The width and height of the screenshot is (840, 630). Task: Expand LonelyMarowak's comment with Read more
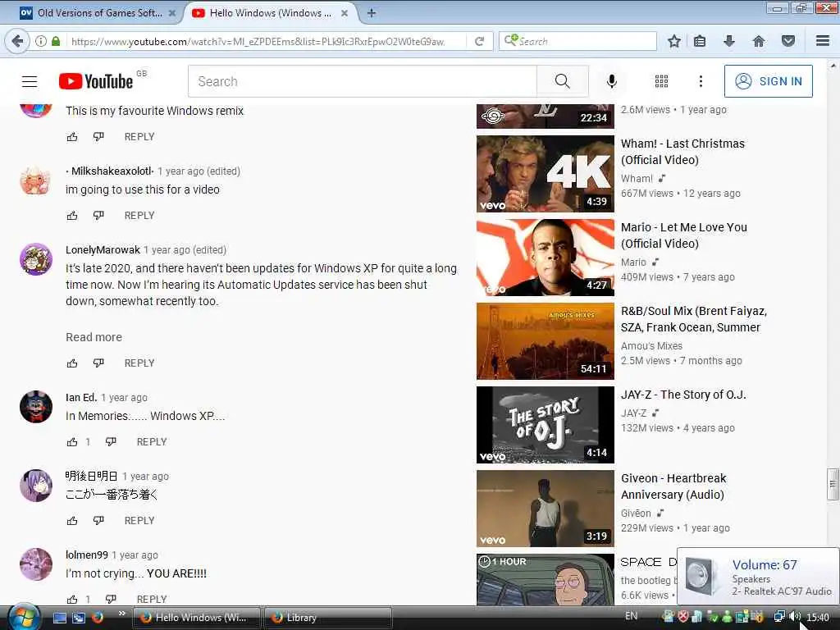[x=94, y=337]
